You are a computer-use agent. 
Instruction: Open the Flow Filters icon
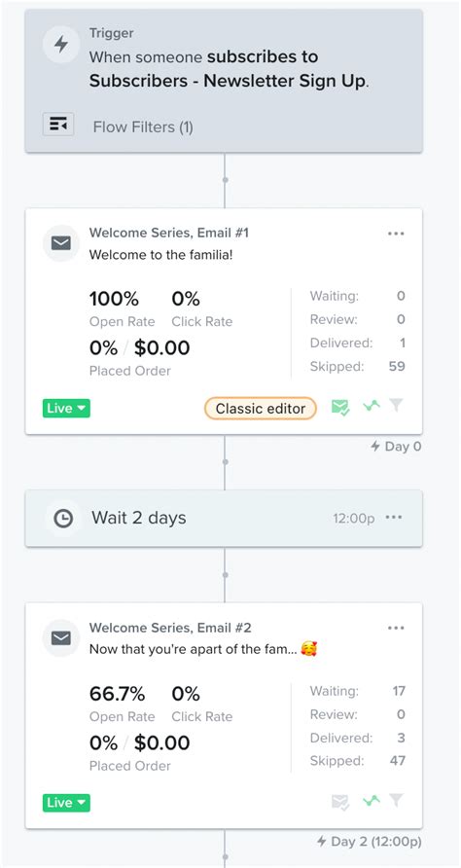point(58,124)
